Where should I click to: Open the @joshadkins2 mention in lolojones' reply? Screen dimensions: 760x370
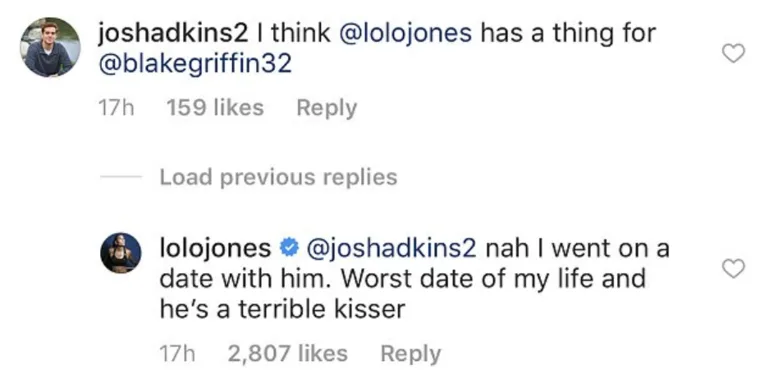pyautogui.click(x=391, y=249)
